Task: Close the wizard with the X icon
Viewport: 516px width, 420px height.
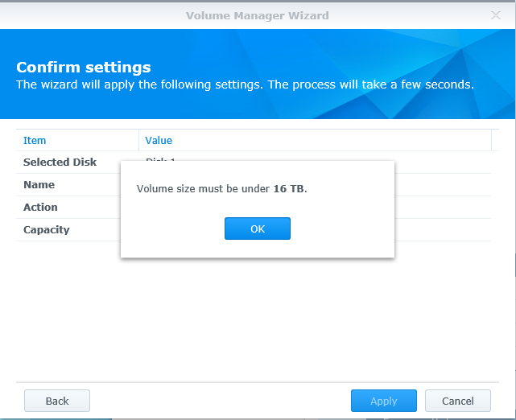Action: pyautogui.click(x=496, y=15)
